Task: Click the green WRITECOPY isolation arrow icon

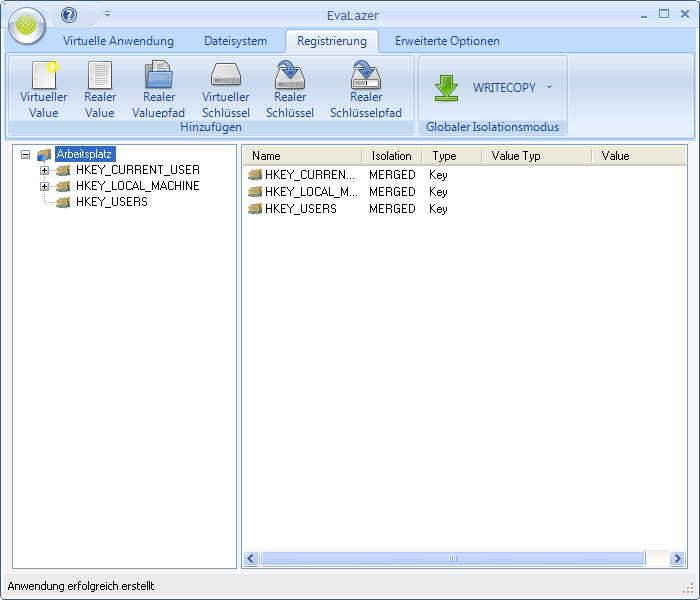Action: point(446,88)
